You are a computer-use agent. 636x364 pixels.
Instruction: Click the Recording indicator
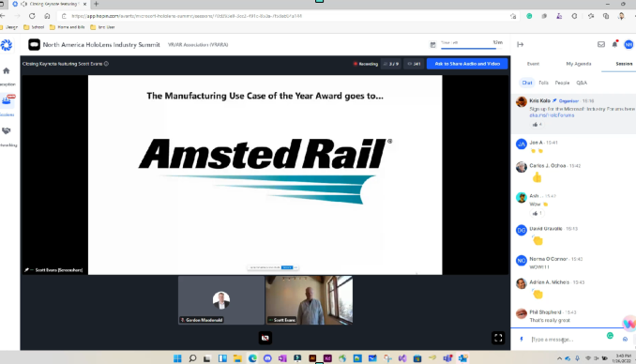pyautogui.click(x=366, y=64)
